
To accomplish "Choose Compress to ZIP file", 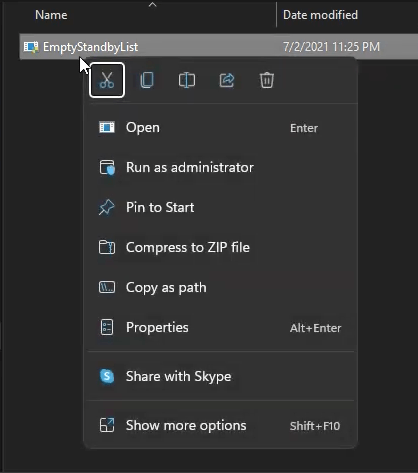I will [220, 247].
